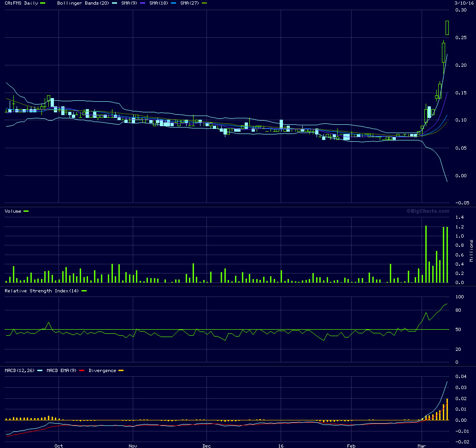Click the Nov label on the time axis
This screenshot has width=476, height=448.
[133, 446]
